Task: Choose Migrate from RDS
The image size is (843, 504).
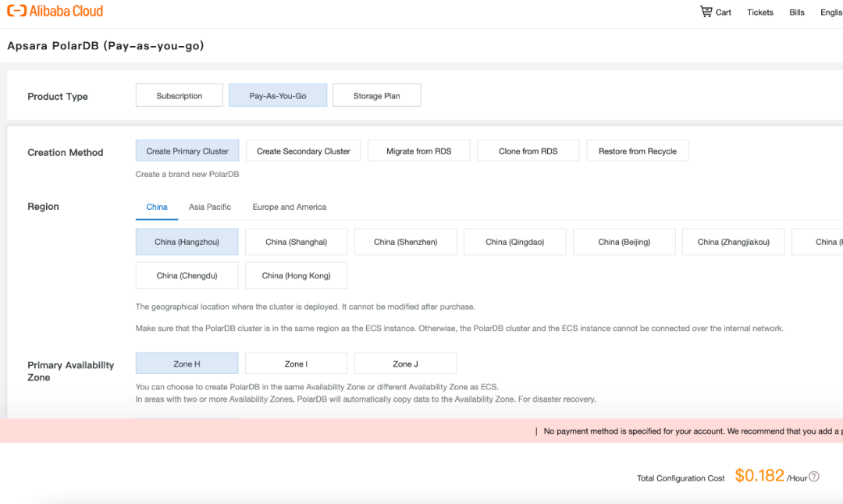Action: [x=419, y=151]
